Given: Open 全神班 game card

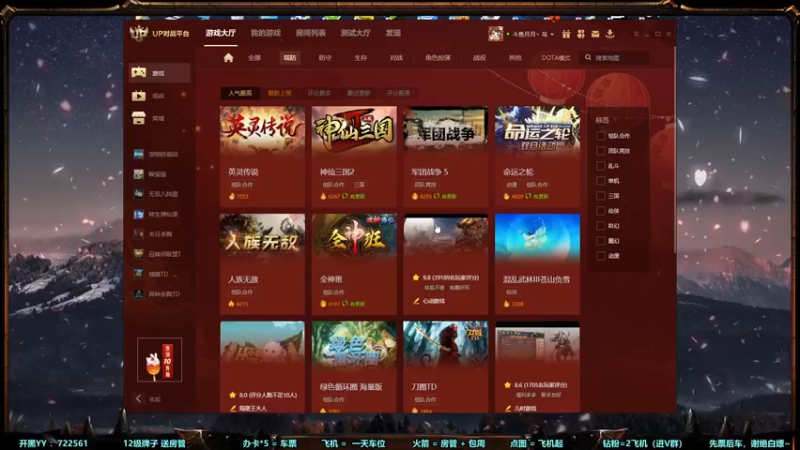Looking at the screenshot, I should click(354, 264).
